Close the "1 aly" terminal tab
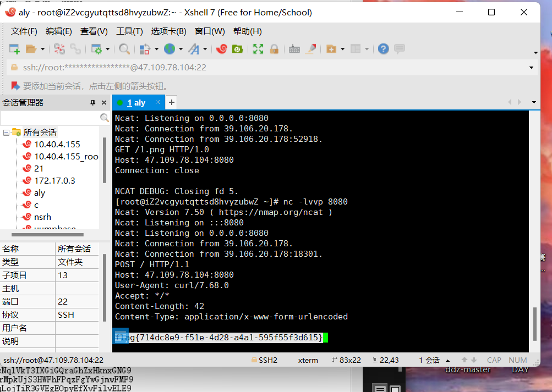 pos(157,102)
